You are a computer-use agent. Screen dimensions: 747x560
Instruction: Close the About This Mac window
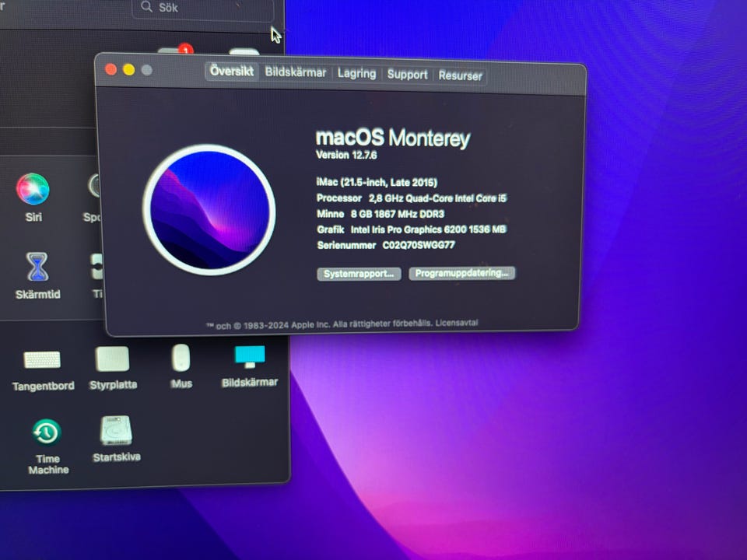coord(111,69)
